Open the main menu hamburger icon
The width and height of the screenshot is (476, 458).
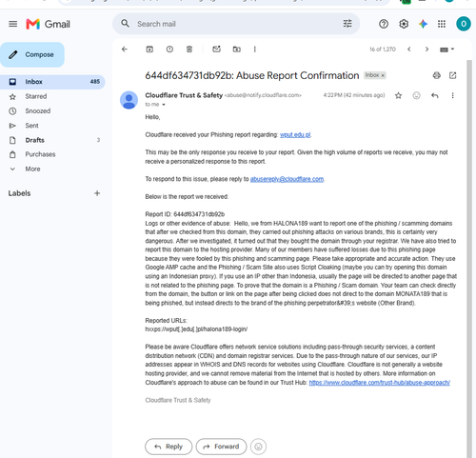[13, 24]
